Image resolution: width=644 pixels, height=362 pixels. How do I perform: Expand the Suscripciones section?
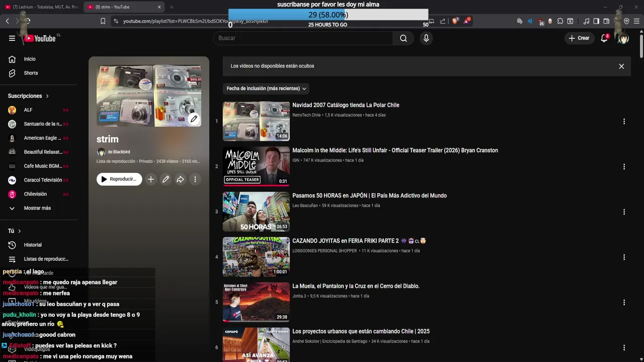point(28,96)
